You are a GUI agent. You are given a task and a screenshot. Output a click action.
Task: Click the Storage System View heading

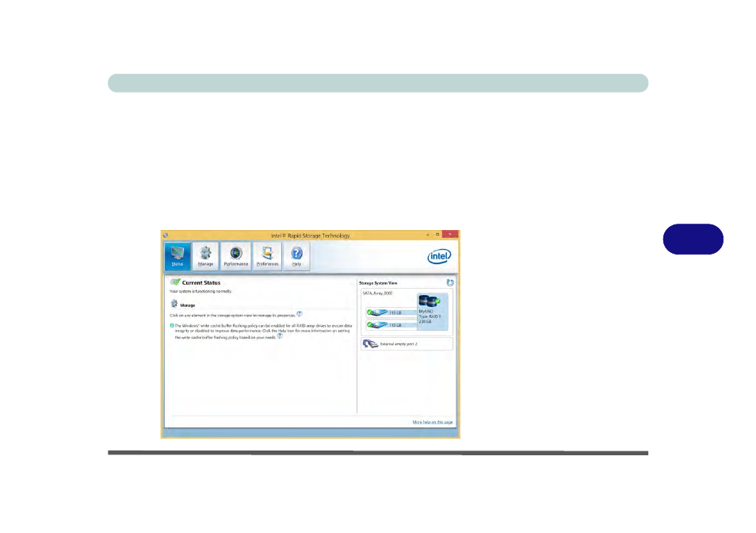tap(378, 283)
